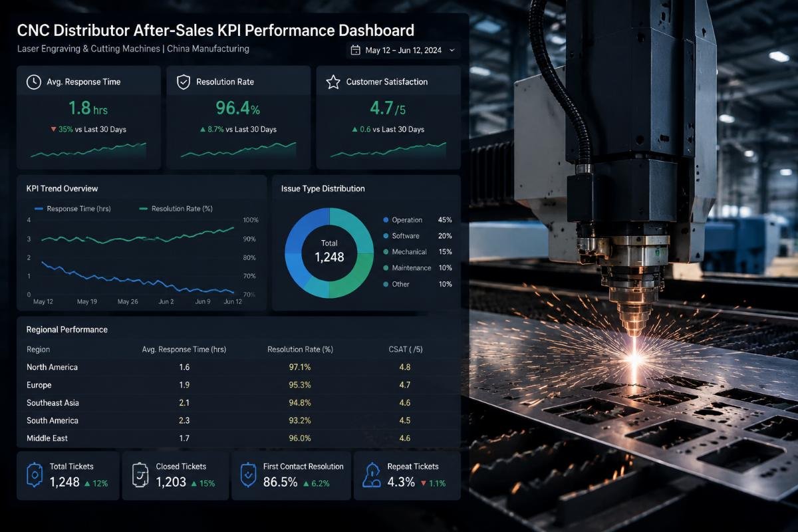Toggle the Response Time (hrs) legend series
Screen dimensions: 798x532
(x=72, y=209)
